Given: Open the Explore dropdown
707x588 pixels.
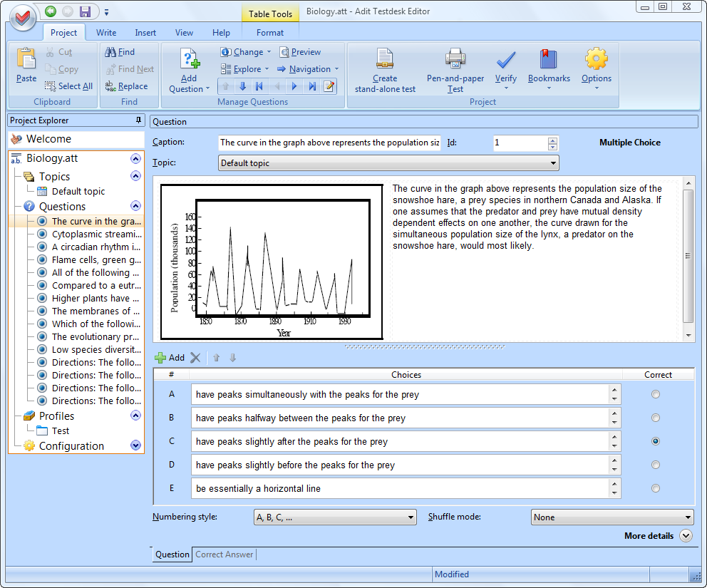Looking at the screenshot, I should click(245, 69).
